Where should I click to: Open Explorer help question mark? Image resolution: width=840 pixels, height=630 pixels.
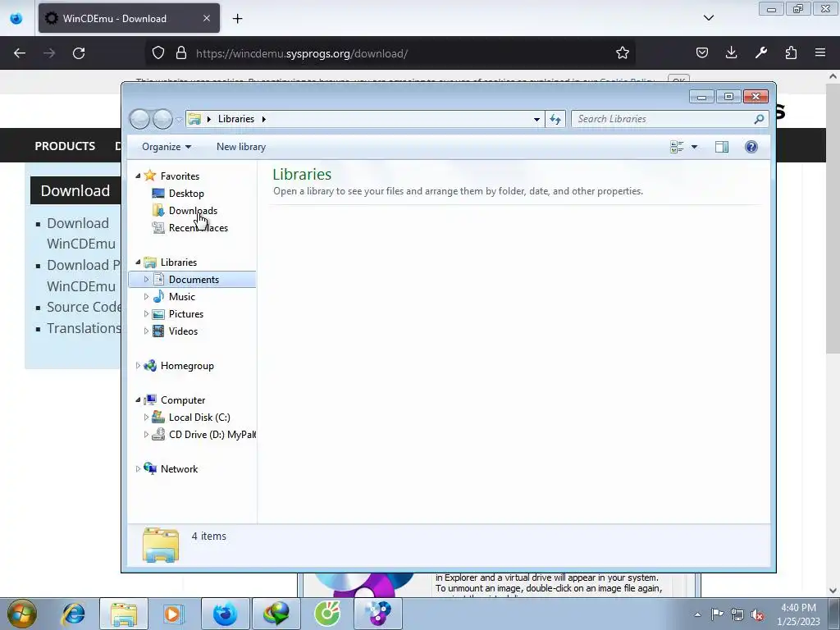pyautogui.click(x=751, y=147)
